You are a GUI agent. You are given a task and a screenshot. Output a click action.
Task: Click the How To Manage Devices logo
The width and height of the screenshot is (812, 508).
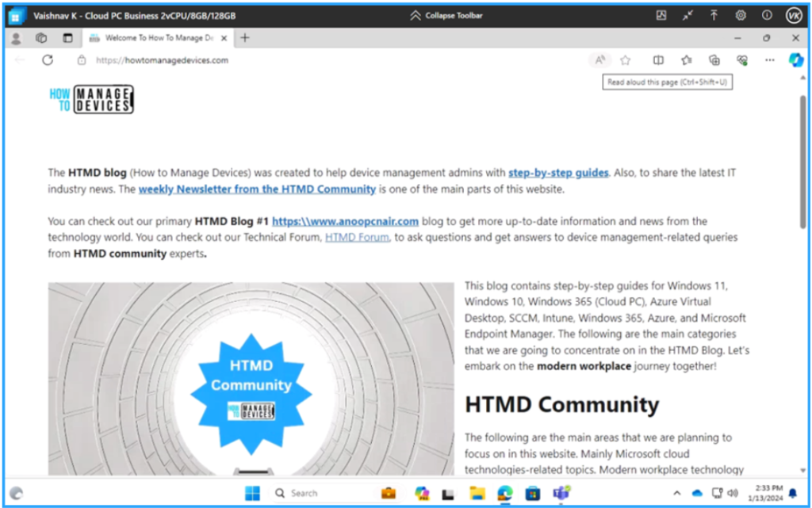pos(91,99)
